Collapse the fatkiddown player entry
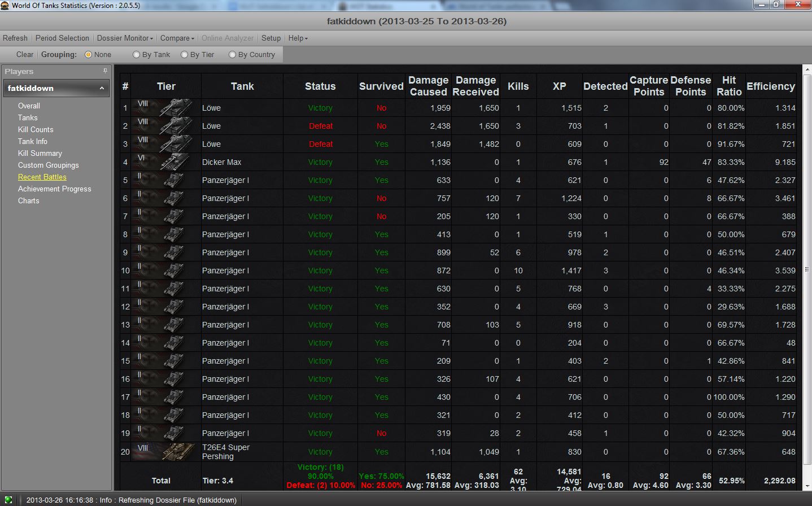 (102, 88)
